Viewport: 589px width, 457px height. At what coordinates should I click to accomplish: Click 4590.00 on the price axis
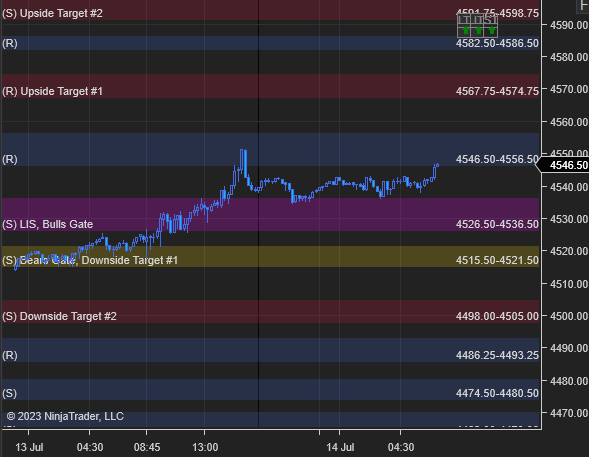pos(569,25)
